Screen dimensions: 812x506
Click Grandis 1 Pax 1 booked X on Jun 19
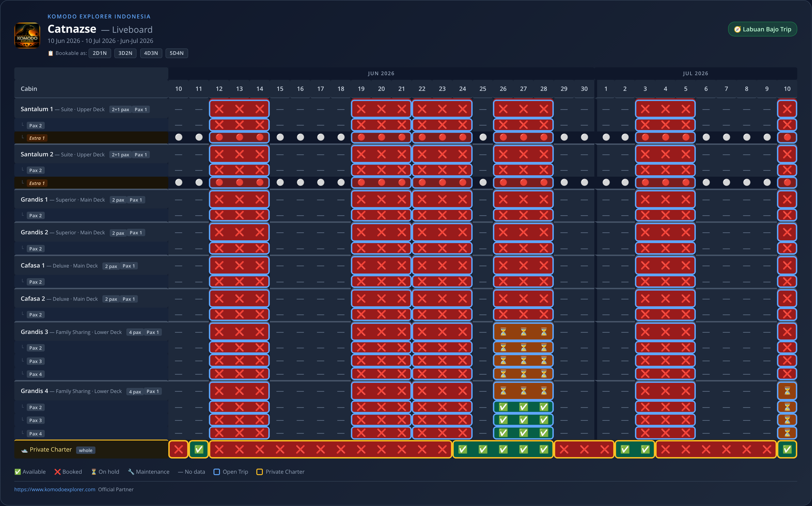(361, 199)
